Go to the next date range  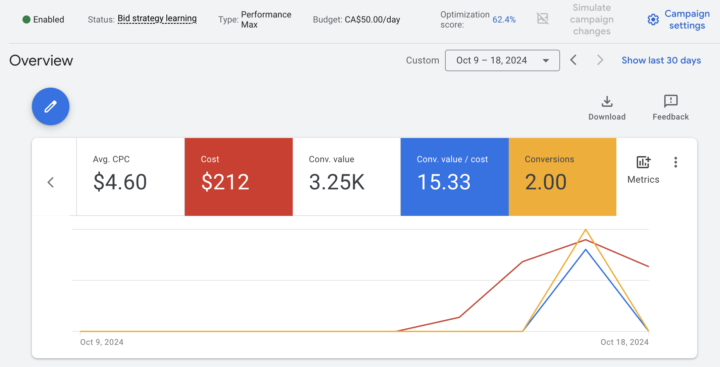click(x=600, y=60)
